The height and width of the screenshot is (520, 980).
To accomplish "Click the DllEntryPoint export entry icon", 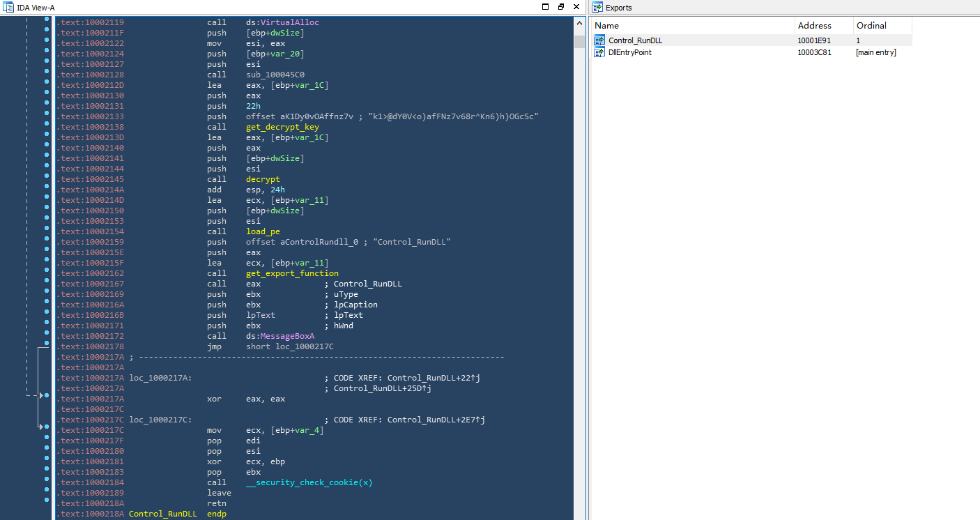I will tap(599, 52).
